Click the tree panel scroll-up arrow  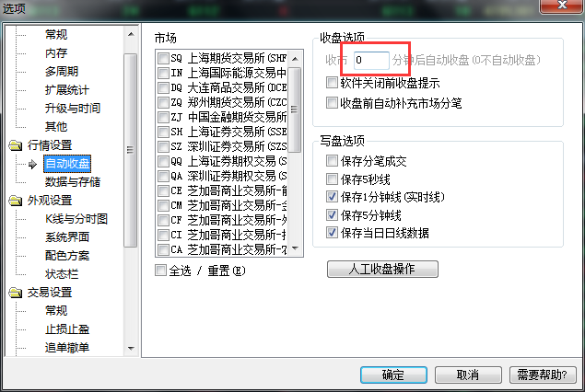[x=131, y=34]
